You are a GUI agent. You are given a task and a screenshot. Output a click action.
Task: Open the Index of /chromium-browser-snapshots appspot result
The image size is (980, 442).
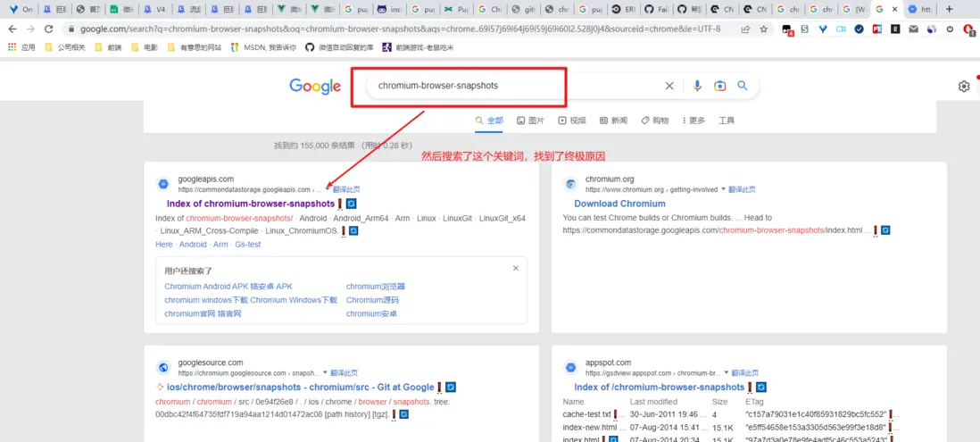(x=660, y=387)
